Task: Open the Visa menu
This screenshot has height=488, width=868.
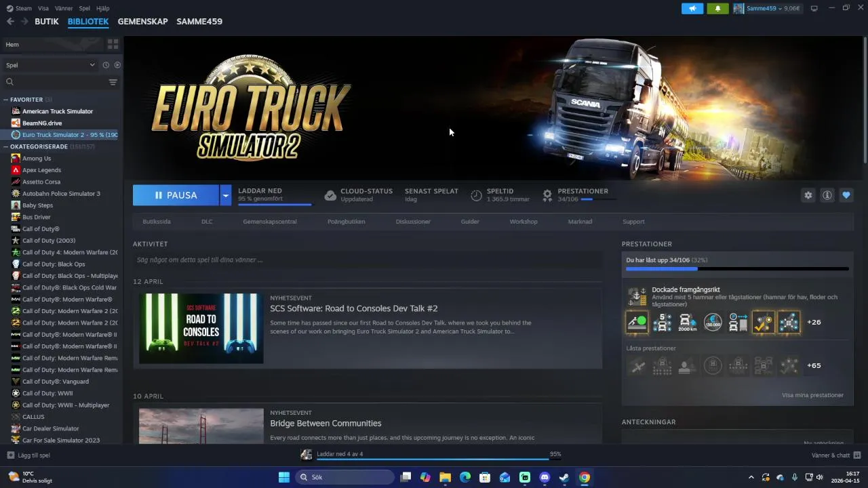Action: point(43,8)
